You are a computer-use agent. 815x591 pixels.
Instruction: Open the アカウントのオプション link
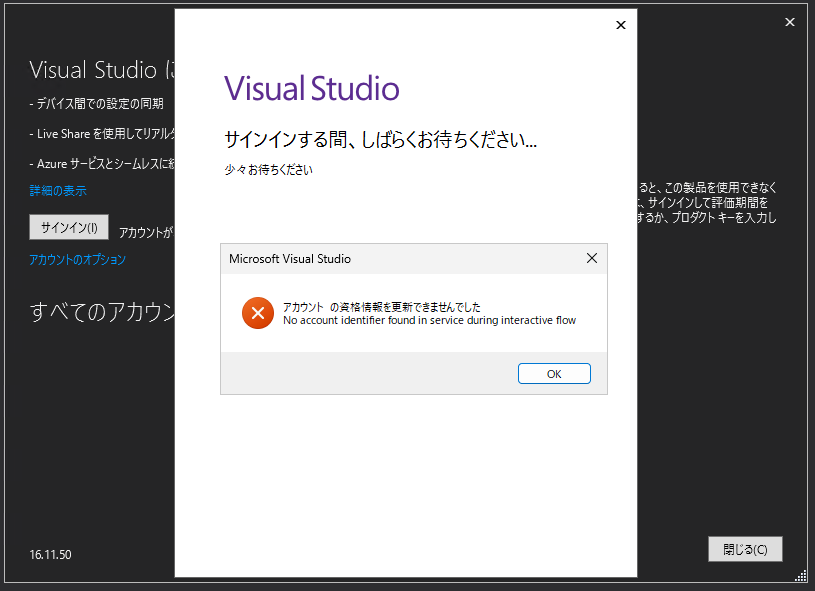pyautogui.click(x=77, y=259)
